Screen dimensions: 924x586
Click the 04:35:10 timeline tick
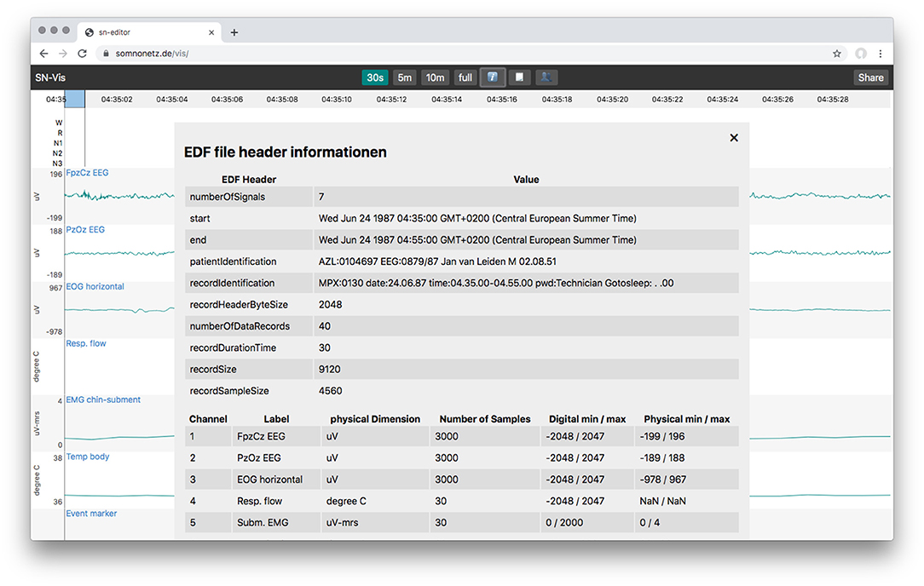pos(337,99)
